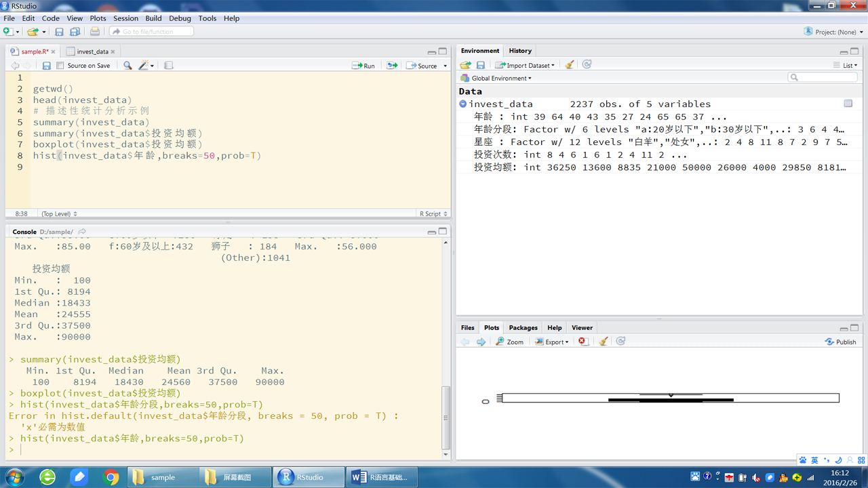Screen dimensions: 868x488
Task: Open Find/Replace magnifier in editor toolbar
Action: coord(127,66)
